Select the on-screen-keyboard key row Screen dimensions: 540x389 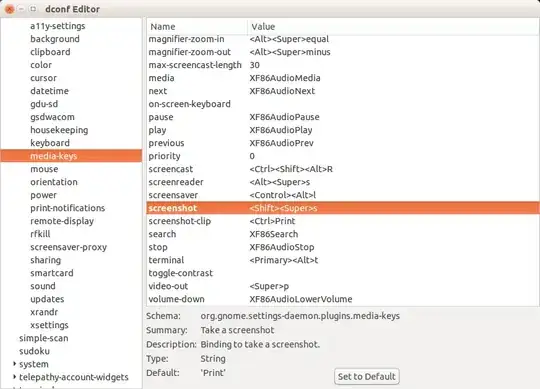pyautogui.click(x=343, y=104)
